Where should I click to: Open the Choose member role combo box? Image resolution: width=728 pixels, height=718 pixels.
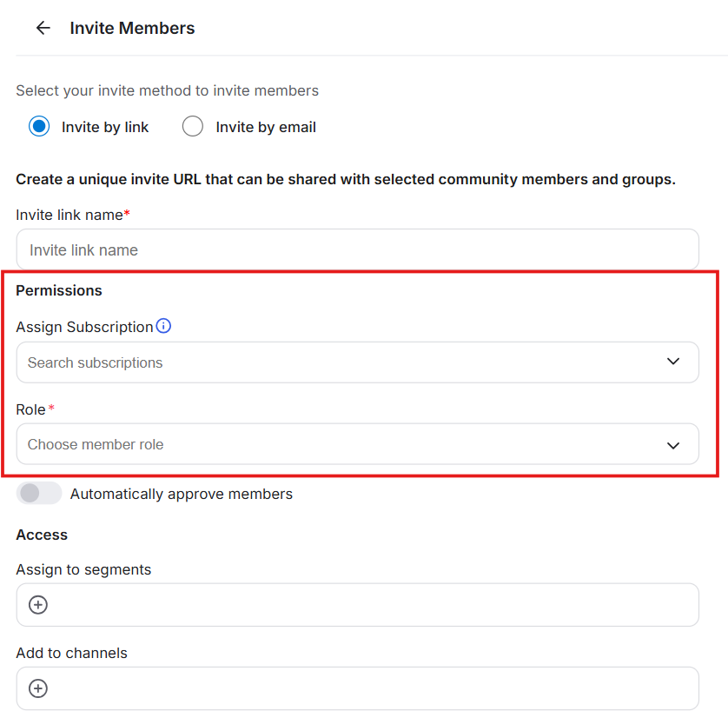pyautogui.click(x=347, y=444)
